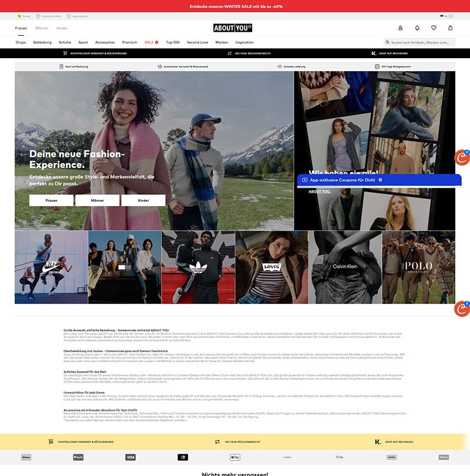Image resolution: width=470 pixels, height=476 pixels.
Task: Click the search magnifier icon
Action: tap(387, 42)
